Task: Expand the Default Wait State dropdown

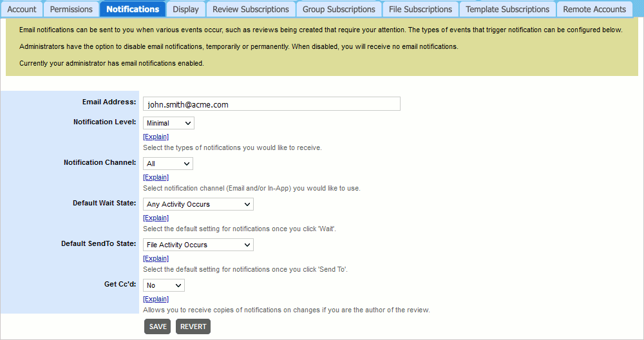Action: point(198,205)
